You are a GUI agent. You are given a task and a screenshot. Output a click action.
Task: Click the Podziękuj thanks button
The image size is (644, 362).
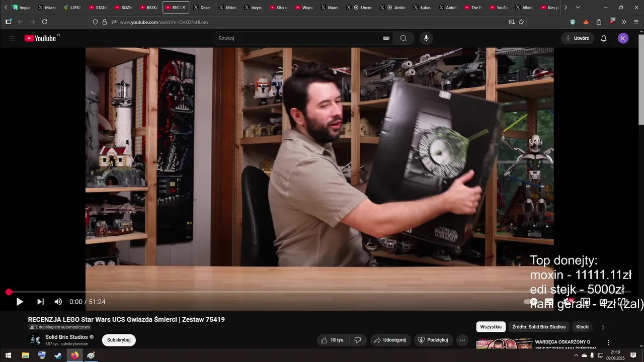pos(434,340)
